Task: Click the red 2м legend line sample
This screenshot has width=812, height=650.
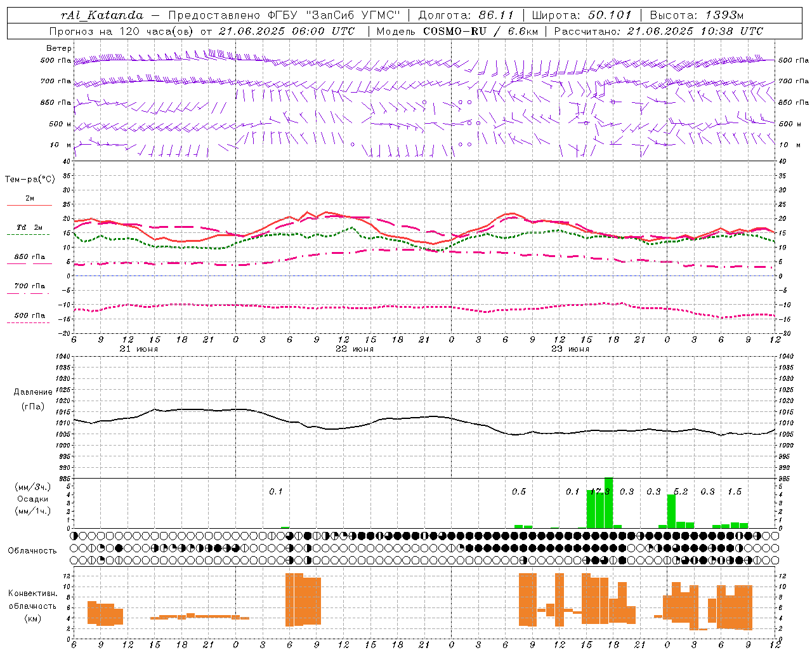Action: pyautogui.click(x=29, y=206)
